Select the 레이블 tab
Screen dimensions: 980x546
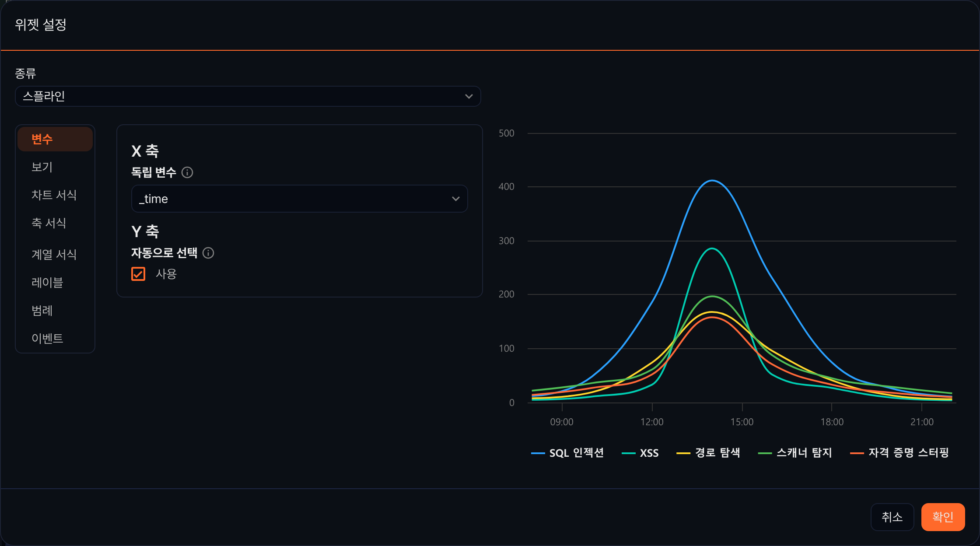[55, 283]
